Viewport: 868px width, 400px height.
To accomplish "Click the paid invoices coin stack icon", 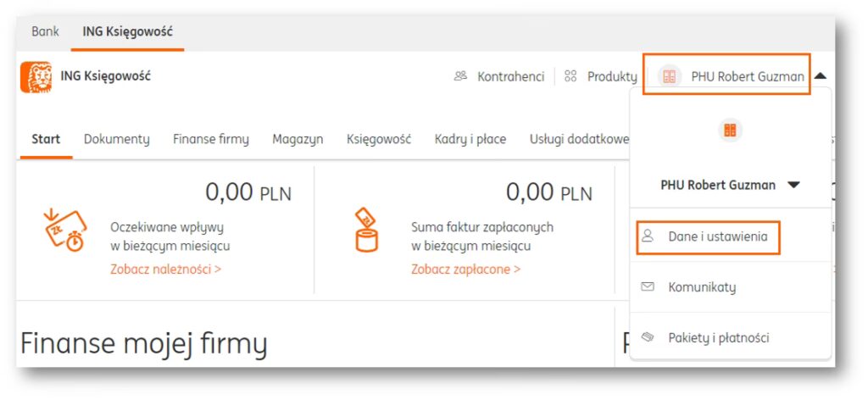I will [365, 229].
